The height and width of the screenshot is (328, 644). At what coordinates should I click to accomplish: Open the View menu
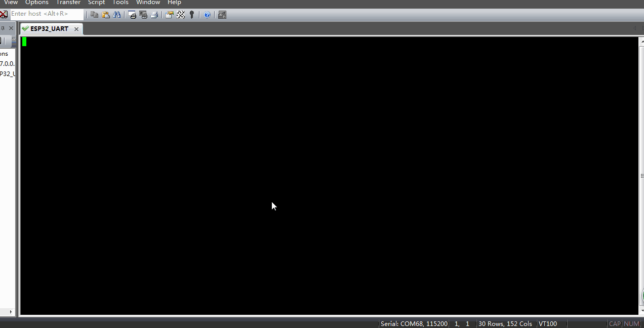pos(11,3)
